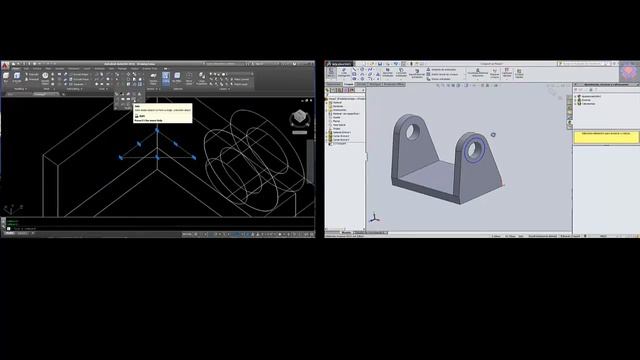Click Extract Edges in Solid Editing panel

(x=80, y=74)
